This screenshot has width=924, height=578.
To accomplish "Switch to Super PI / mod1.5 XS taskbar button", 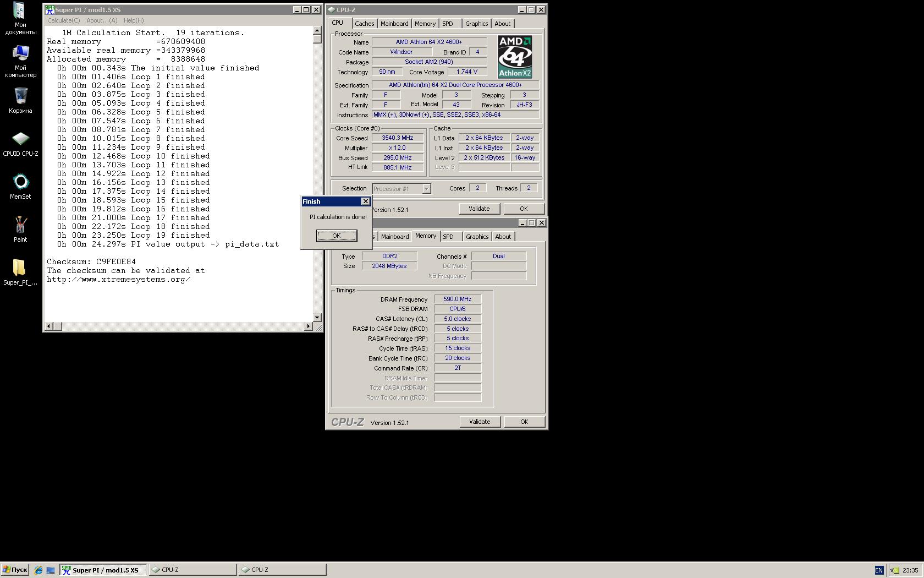I will click(103, 570).
